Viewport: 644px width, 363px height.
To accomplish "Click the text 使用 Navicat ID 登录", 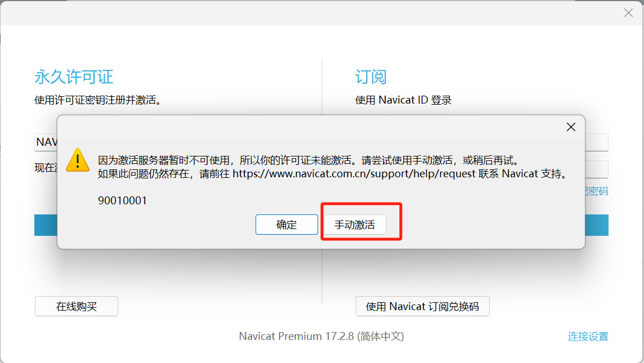I will 403,100.
